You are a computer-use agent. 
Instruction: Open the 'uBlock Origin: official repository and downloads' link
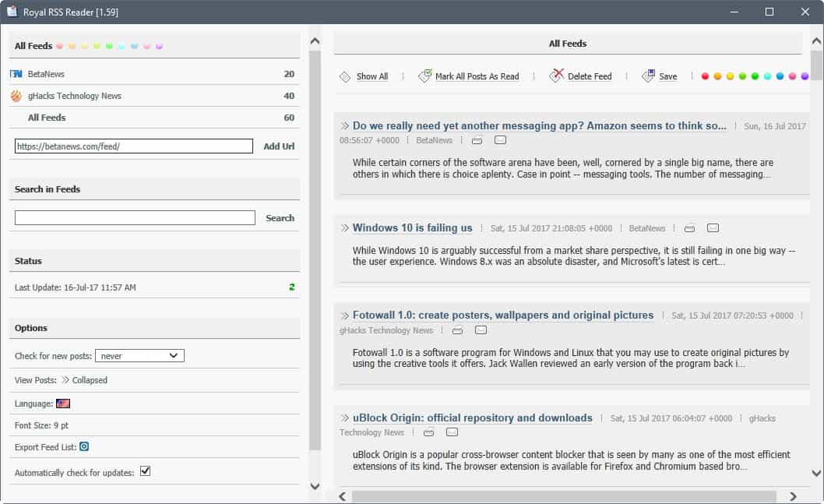(x=473, y=418)
